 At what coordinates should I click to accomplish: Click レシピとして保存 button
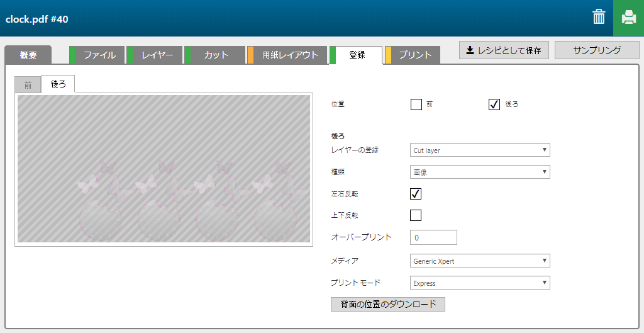pyautogui.click(x=504, y=50)
